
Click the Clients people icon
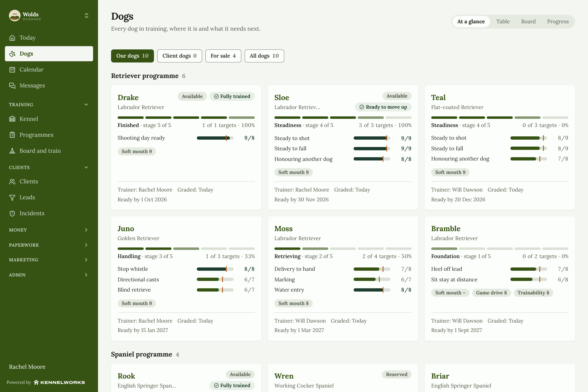click(x=12, y=182)
